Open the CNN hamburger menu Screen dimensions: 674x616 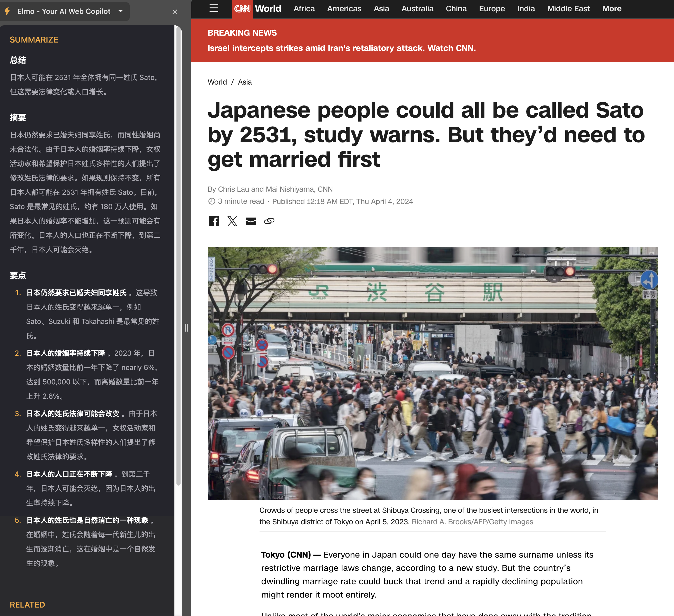(214, 8)
